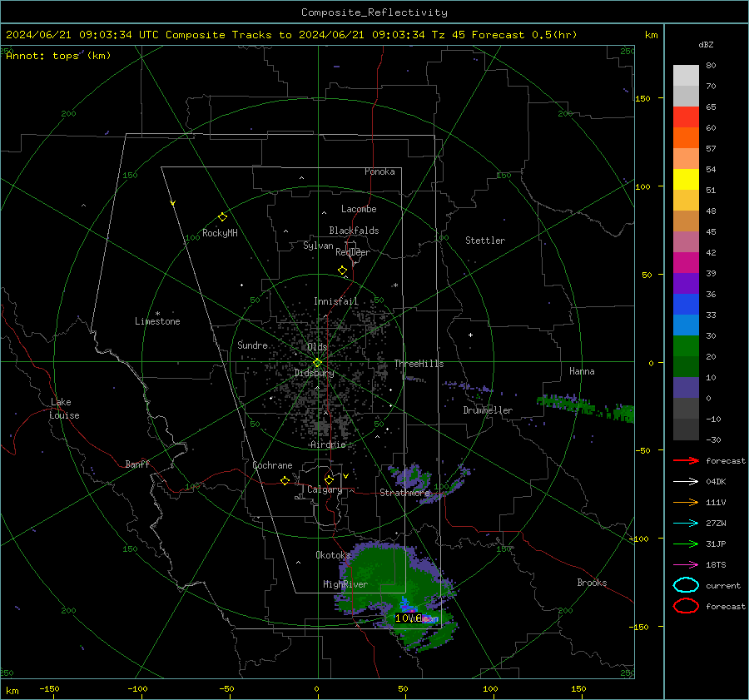Click the 18TS legend label
The width and height of the screenshot is (749, 700).
pos(716,565)
